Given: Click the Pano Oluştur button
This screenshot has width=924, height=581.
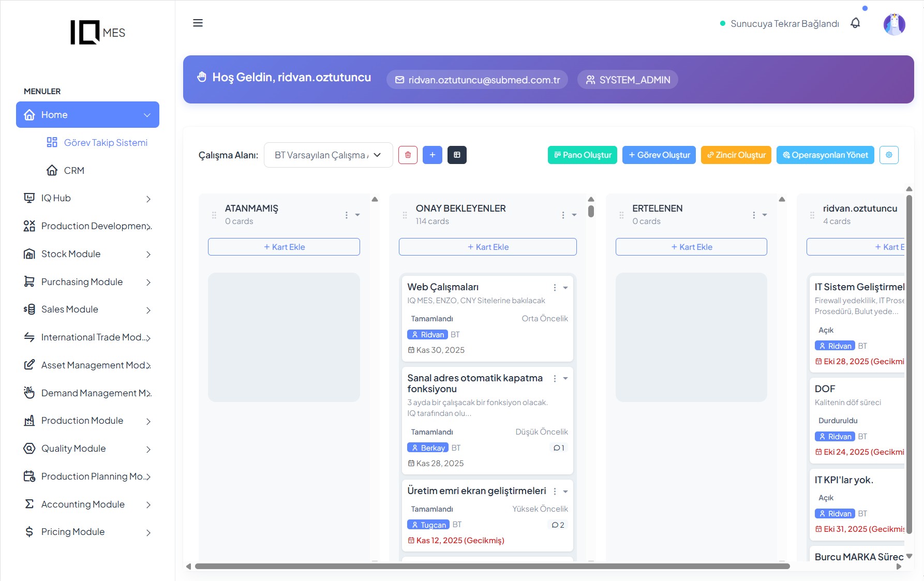Looking at the screenshot, I should (x=582, y=155).
